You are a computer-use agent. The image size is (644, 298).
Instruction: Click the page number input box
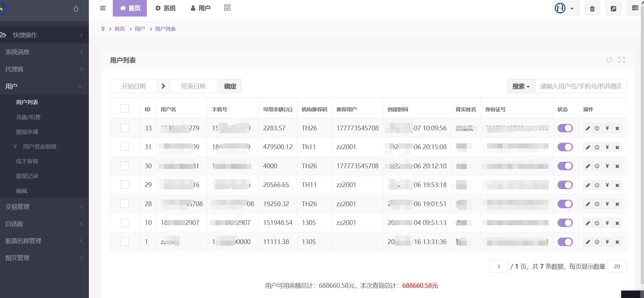pos(498,266)
